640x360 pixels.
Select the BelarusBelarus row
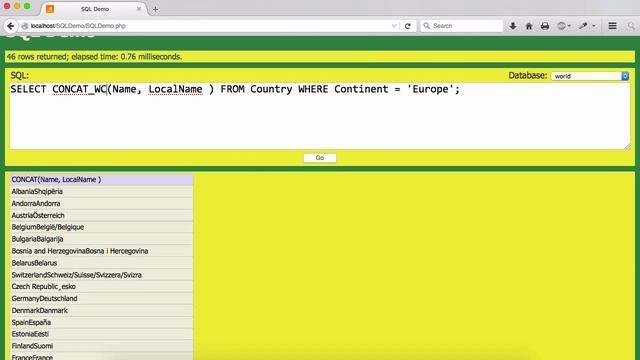[101, 263]
